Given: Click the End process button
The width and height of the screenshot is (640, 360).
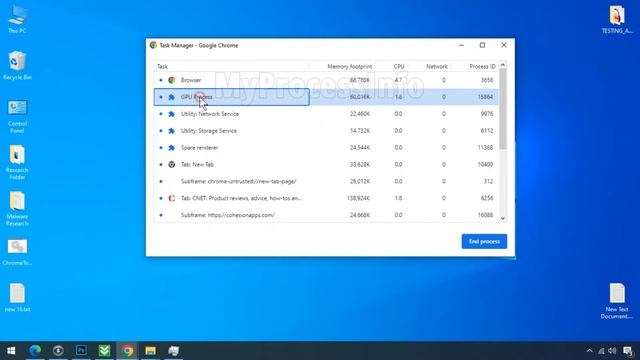Looking at the screenshot, I should (x=484, y=241).
